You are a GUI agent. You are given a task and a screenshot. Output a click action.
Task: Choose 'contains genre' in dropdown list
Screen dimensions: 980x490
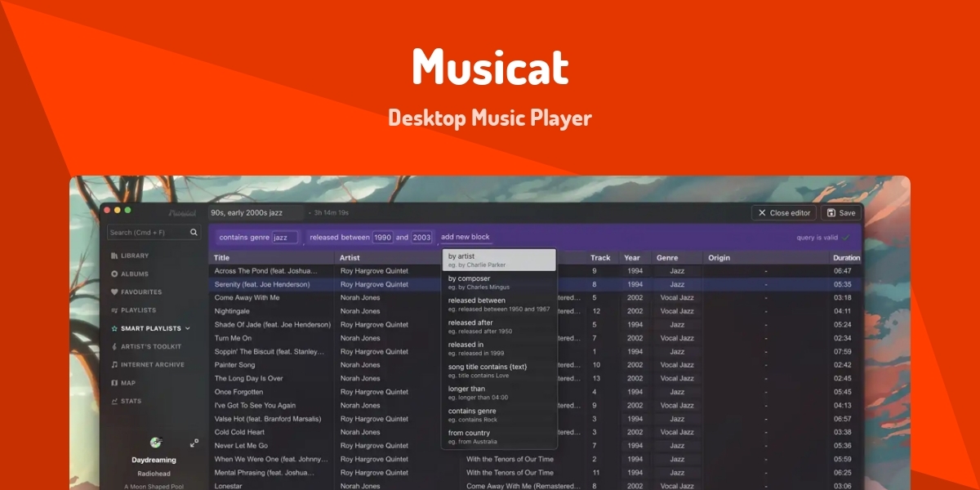tap(499, 414)
